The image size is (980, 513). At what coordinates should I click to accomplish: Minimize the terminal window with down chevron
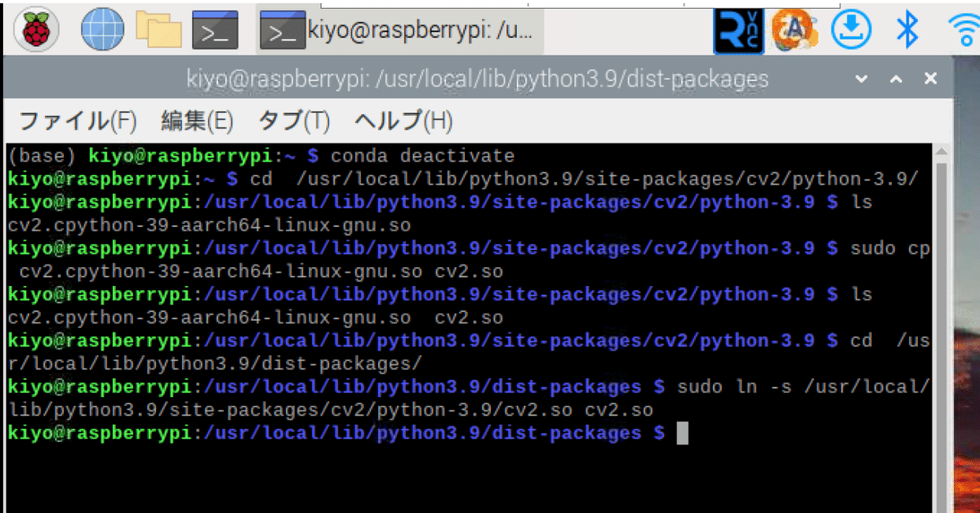pyautogui.click(x=862, y=79)
